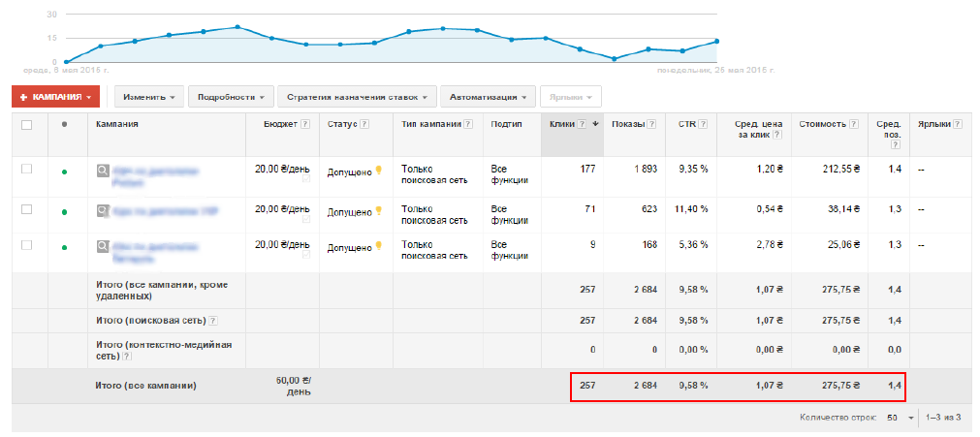Open the Изменить dropdown
Image resolution: width=980 pixels, height=437 pixels.
pos(148,97)
